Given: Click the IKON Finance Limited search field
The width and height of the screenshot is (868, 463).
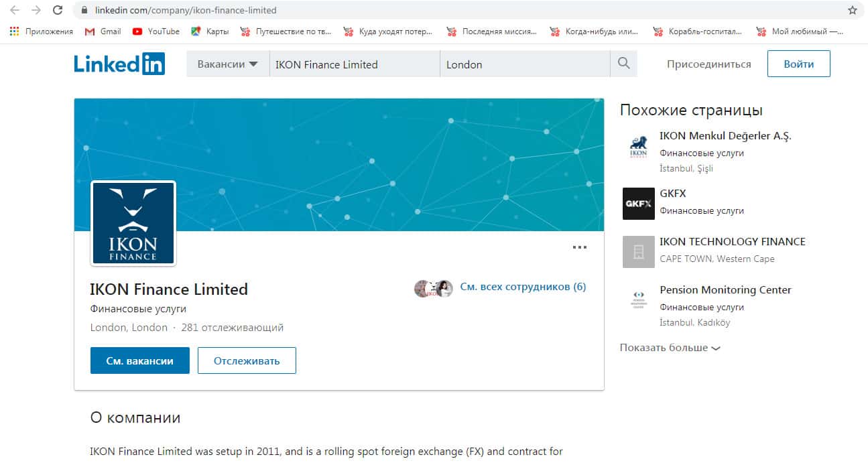Looking at the screenshot, I should pyautogui.click(x=355, y=64).
